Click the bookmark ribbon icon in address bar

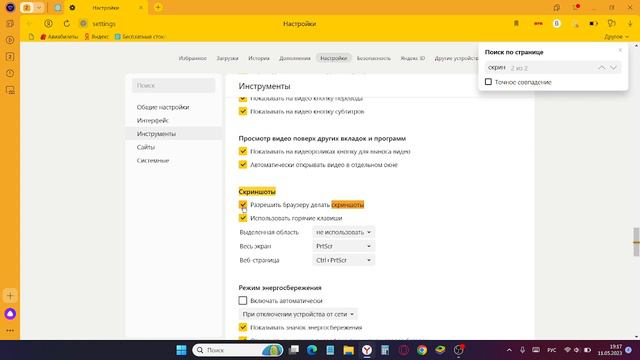coord(516,24)
